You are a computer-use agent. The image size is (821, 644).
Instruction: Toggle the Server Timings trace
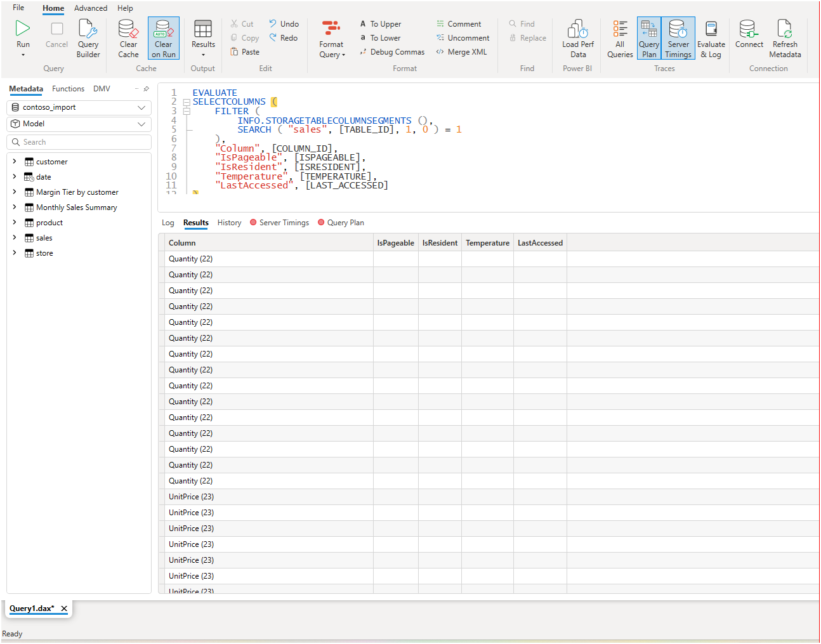tap(678, 38)
